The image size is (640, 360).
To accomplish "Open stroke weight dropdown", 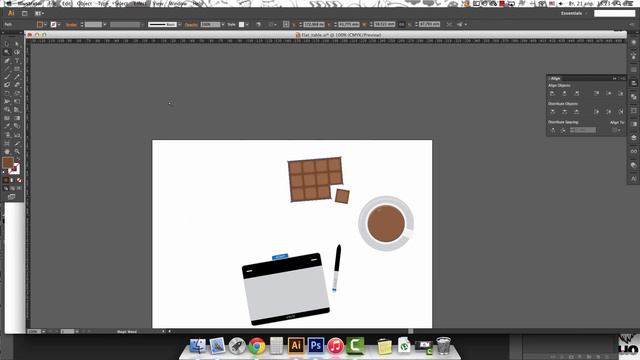I will (x=105, y=24).
